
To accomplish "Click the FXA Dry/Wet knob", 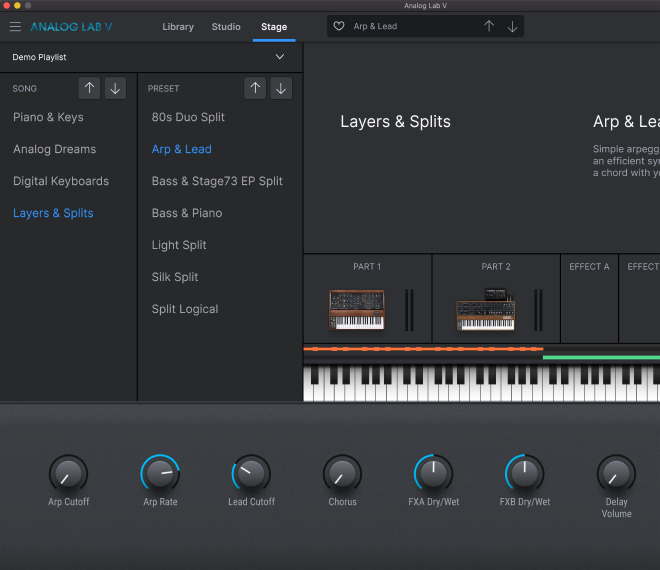I will click(x=434, y=474).
